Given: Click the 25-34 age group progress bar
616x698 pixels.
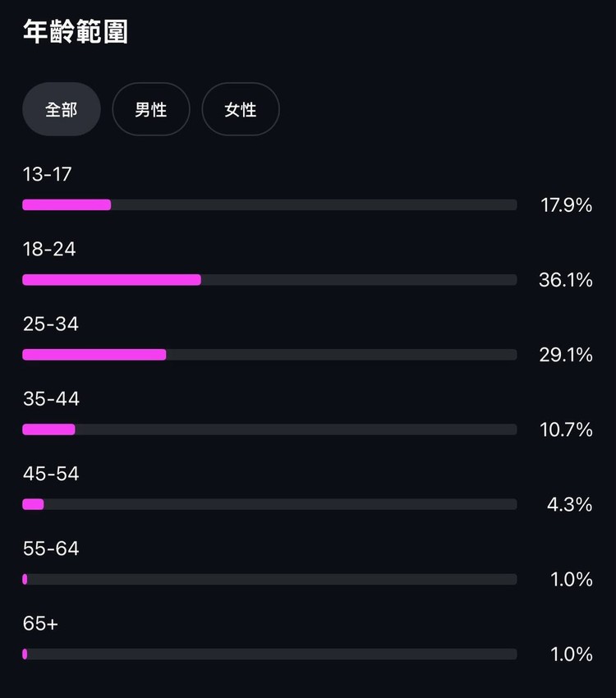Looking at the screenshot, I should (x=269, y=355).
